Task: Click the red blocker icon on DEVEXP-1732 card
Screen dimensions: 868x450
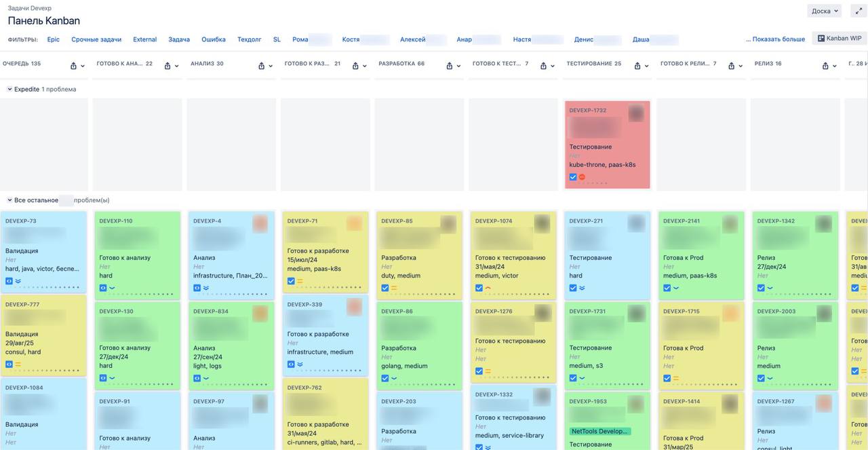Action: 582,176
